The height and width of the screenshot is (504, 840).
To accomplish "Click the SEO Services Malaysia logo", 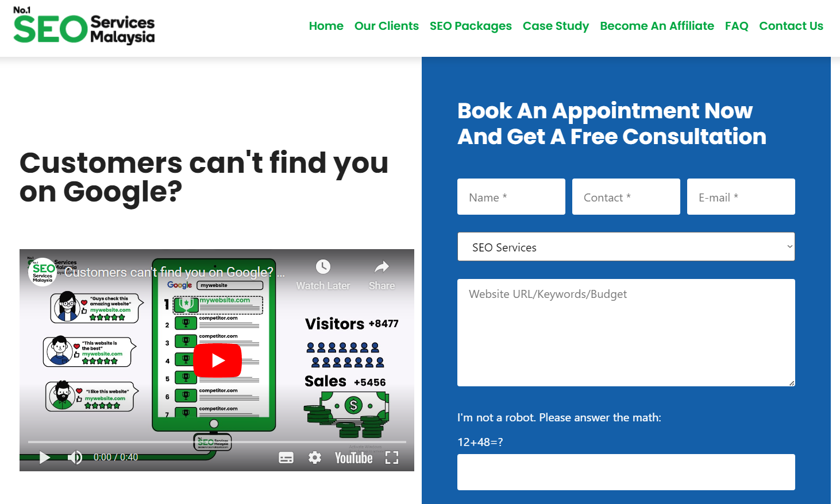I will tap(84, 26).
